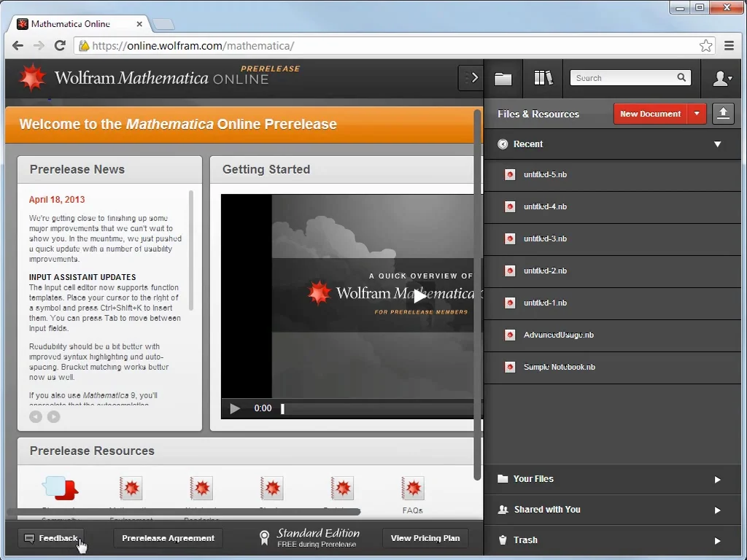Open the folder files panel icon
Screen dimensions: 747x560
pos(503,78)
